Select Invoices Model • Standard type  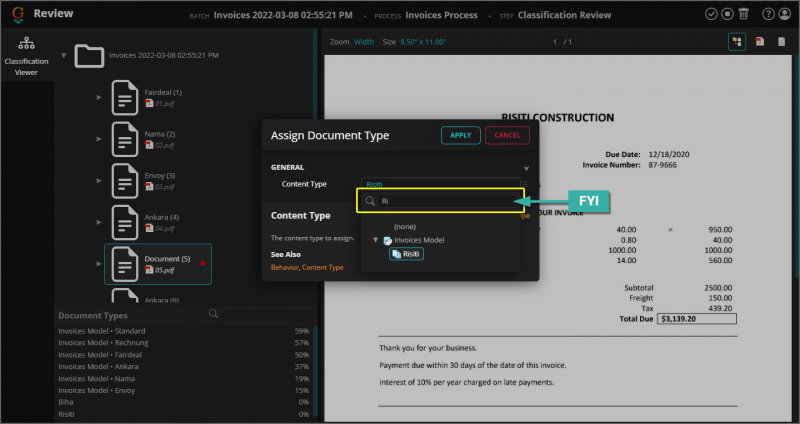point(184,331)
